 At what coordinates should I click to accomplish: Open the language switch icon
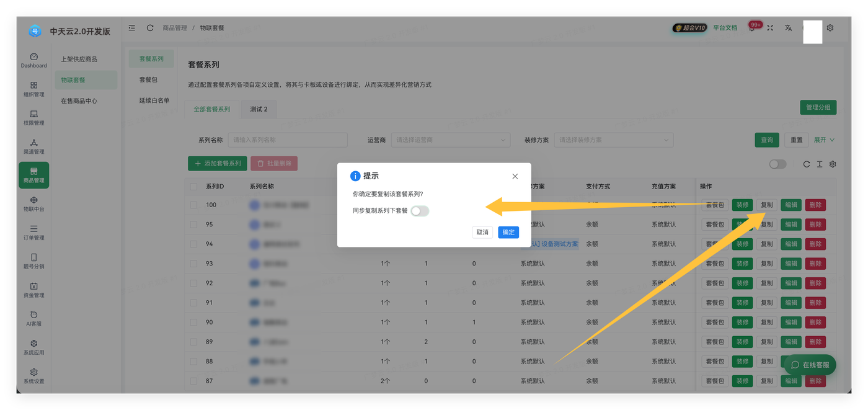click(788, 28)
